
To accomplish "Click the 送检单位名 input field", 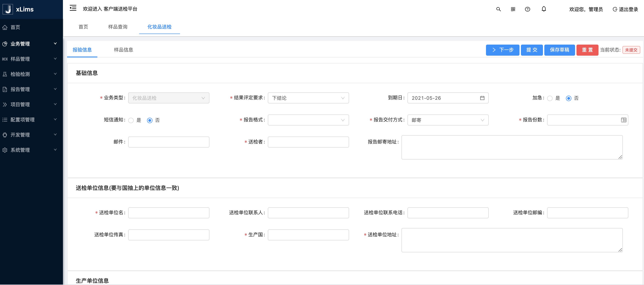I will click(169, 213).
